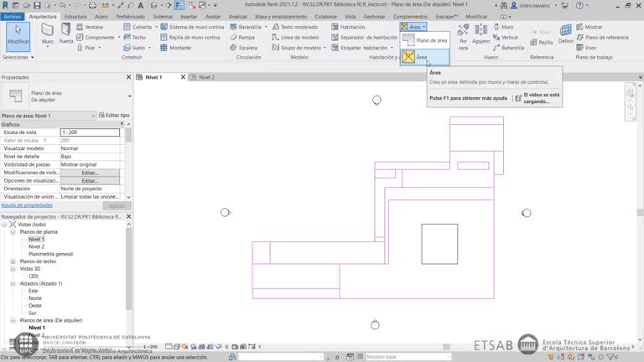
Task: Click Editar for Modificaciones de visibilidad
Action: point(90,173)
